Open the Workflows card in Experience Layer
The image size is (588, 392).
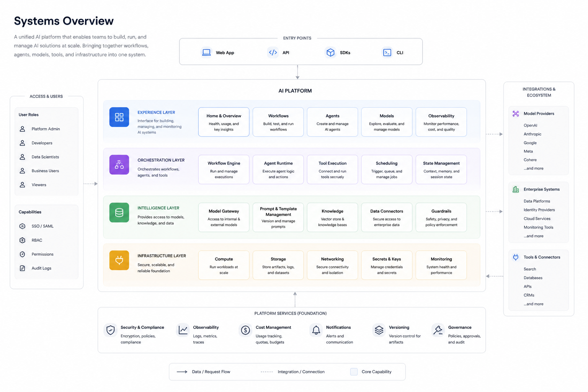tap(278, 122)
